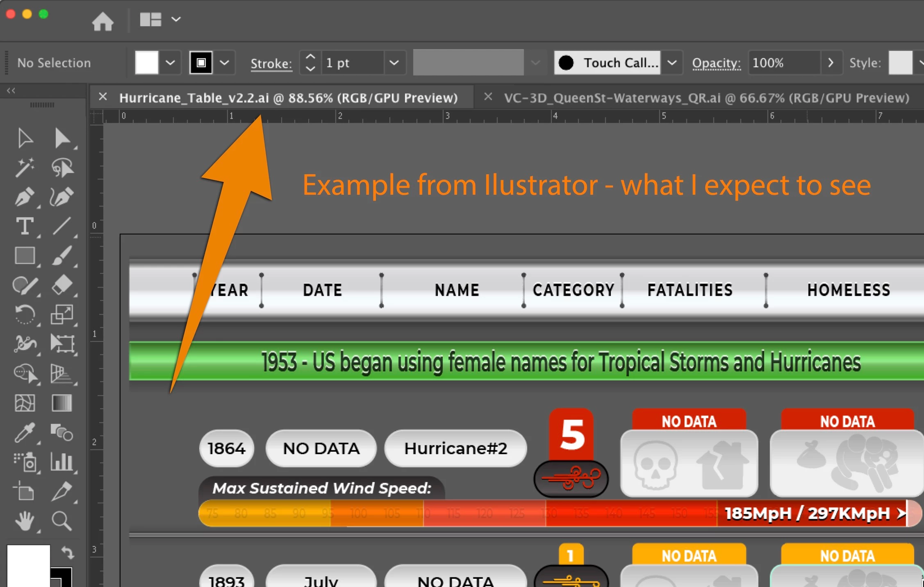The image size is (924, 587).
Task: Select the Hand tool
Action: [24, 521]
